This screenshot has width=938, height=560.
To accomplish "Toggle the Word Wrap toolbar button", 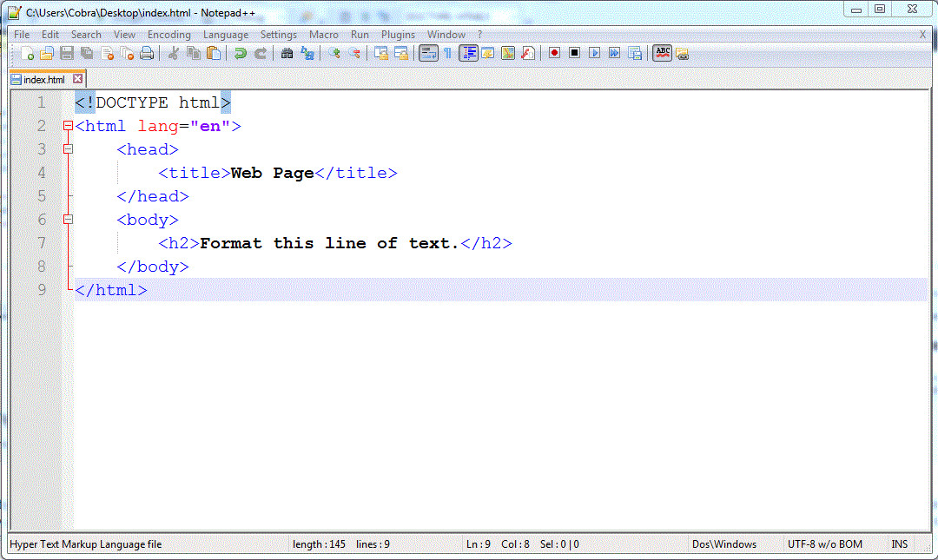I will point(428,53).
